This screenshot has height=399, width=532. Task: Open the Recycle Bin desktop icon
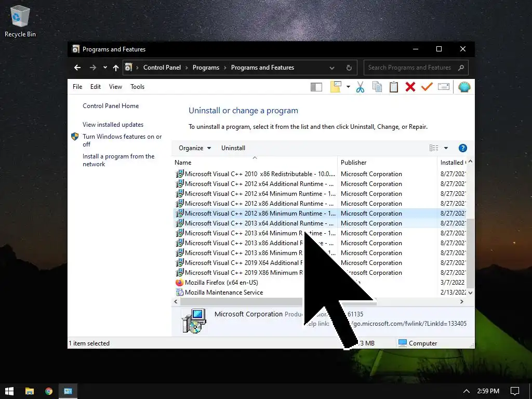point(20,21)
